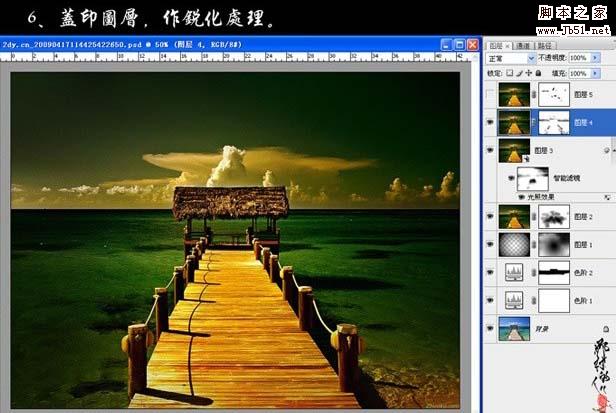Select layer name 图层 1
The height and width of the screenshot is (413, 616).
583,244
